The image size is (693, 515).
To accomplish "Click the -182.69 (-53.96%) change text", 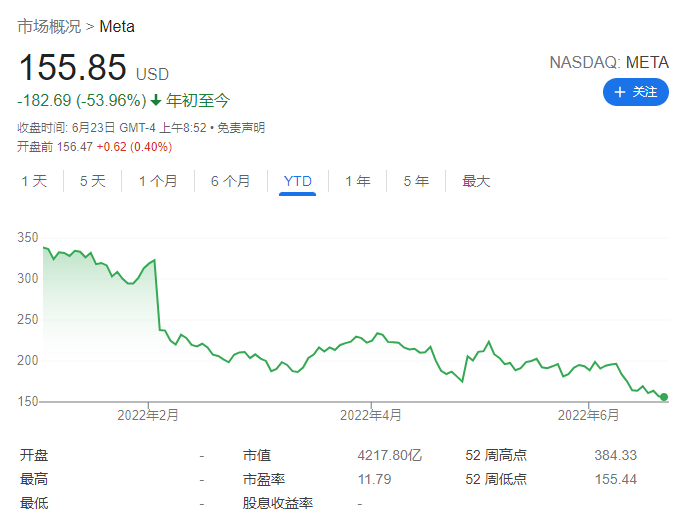I will pyautogui.click(x=82, y=101).
